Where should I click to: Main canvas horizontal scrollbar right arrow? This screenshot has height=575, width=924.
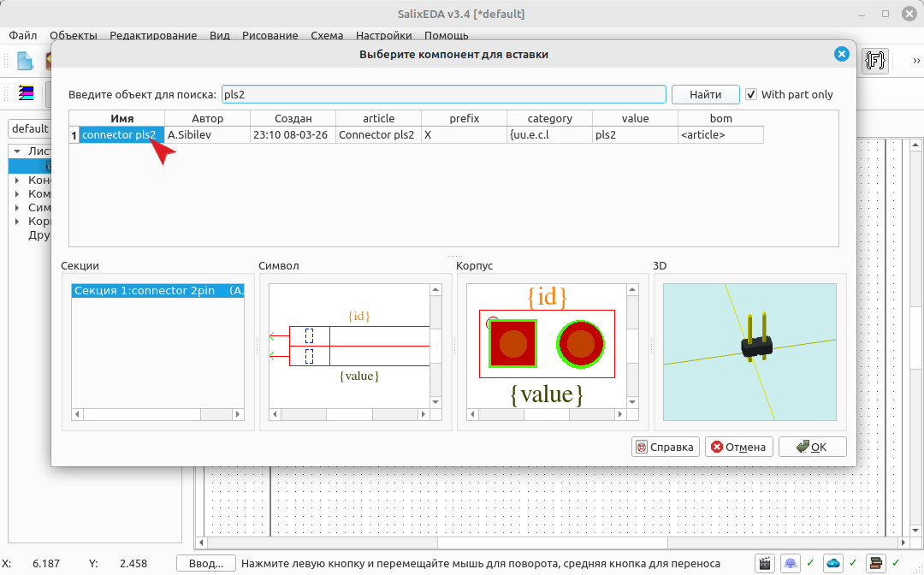coord(903,542)
